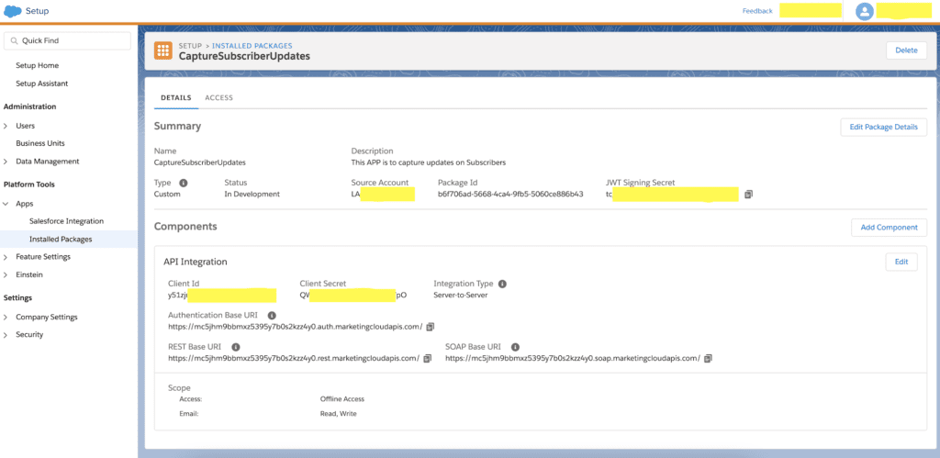This screenshot has height=458, width=940.
Task: Click the Delete package button
Action: tap(906, 50)
